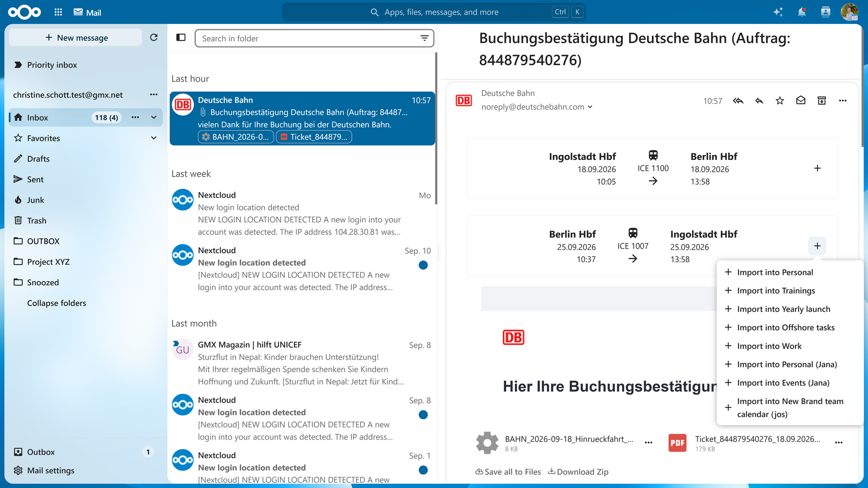This screenshot has height=488, width=868.
Task: Click Save all to Files
Action: [508, 472]
